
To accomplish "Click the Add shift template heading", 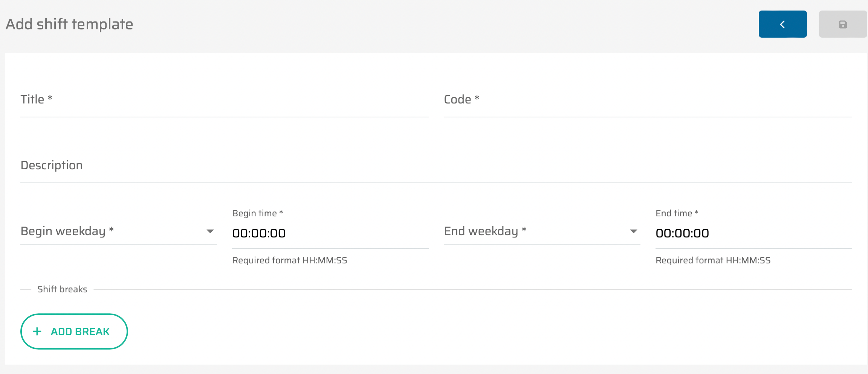I will (69, 24).
